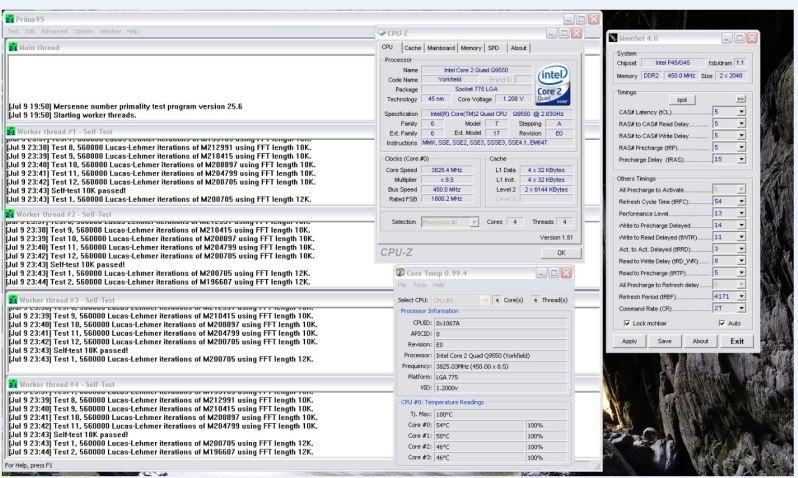Click the Core #0 temperature 54°C reading

click(x=479, y=425)
